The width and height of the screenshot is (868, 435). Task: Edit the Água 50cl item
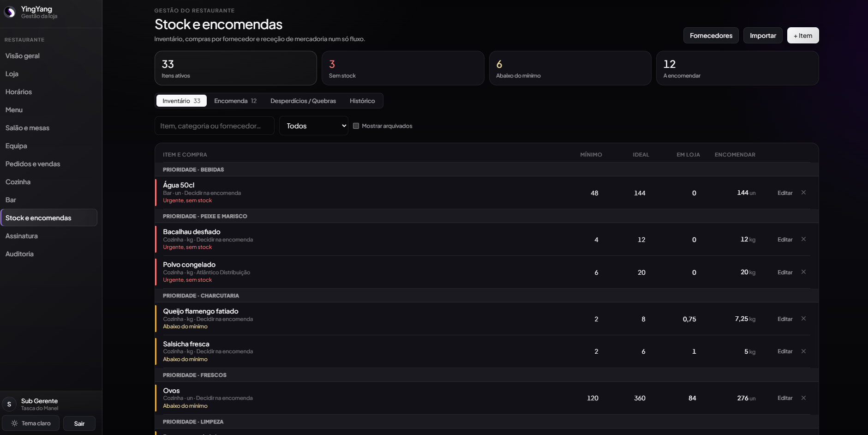pyautogui.click(x=785, y=193)
